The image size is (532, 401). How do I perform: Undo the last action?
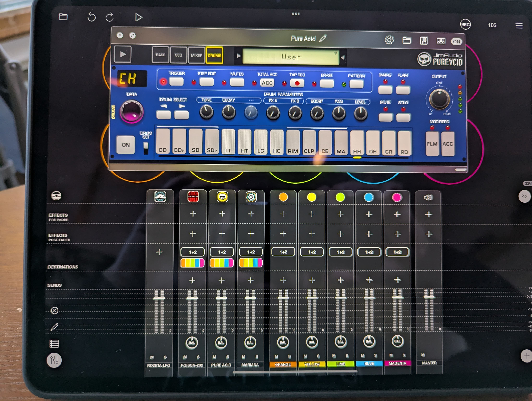91,17
